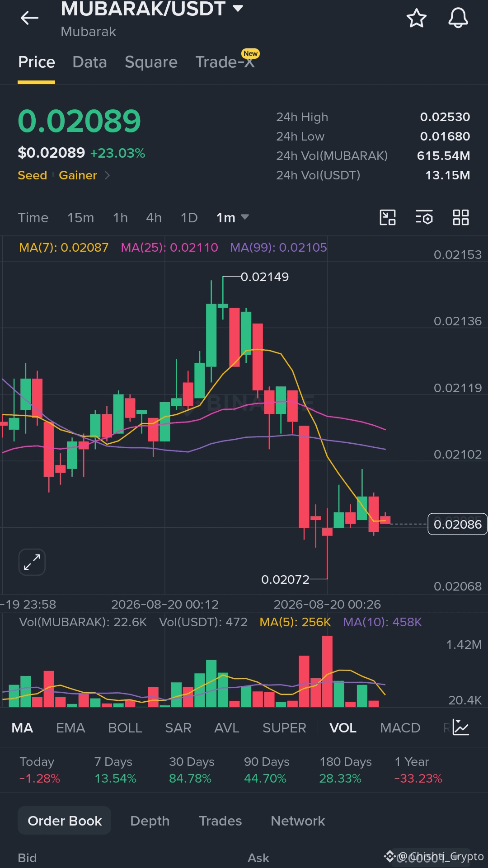Toggle the EMA indicator
The image size is (488, 868).
[70, 727]
